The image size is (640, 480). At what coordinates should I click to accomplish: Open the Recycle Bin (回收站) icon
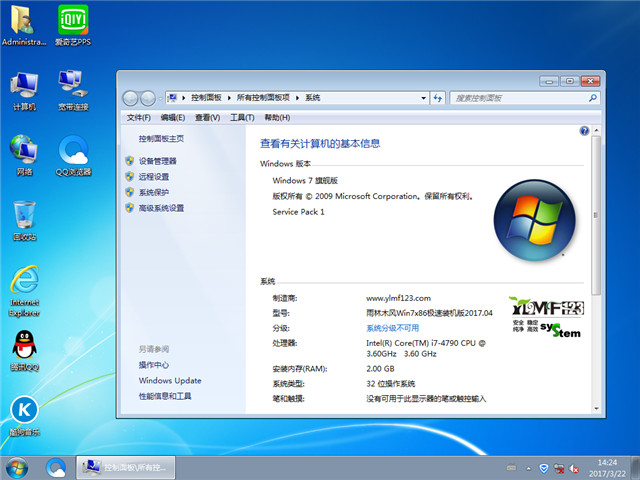(x=24, y=220)
